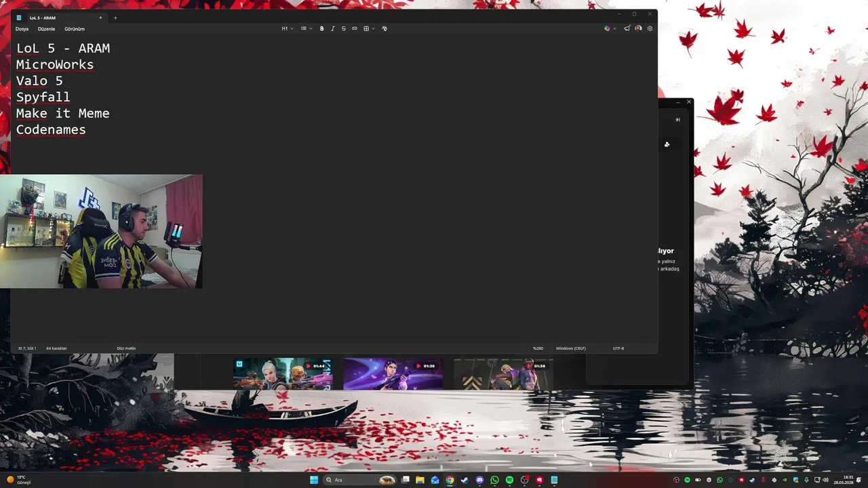Close the 'LoL 5 - ARAM' tab
This screenshot has height=488, width=868.
coord(100,18)
